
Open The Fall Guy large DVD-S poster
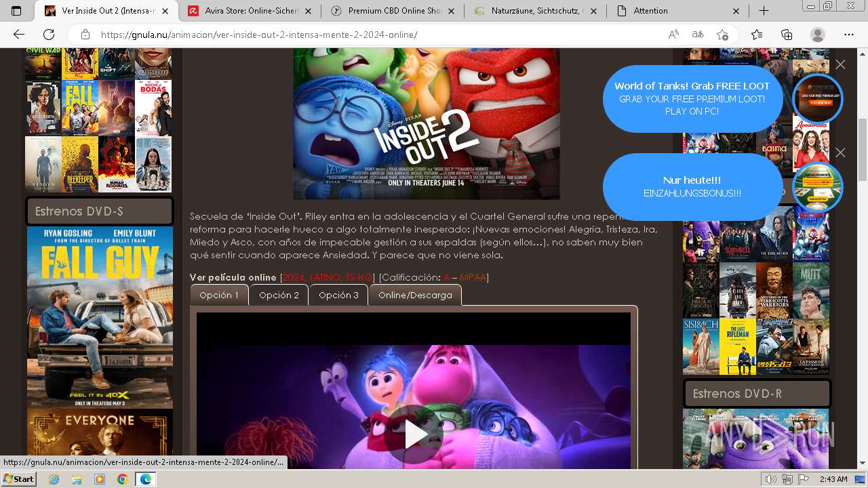(x=100, y=317)
